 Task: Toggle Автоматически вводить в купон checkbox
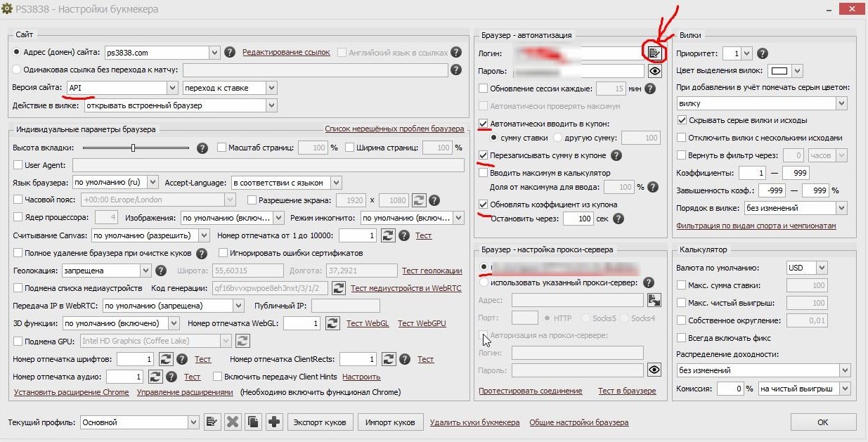(x=483, y=124)
